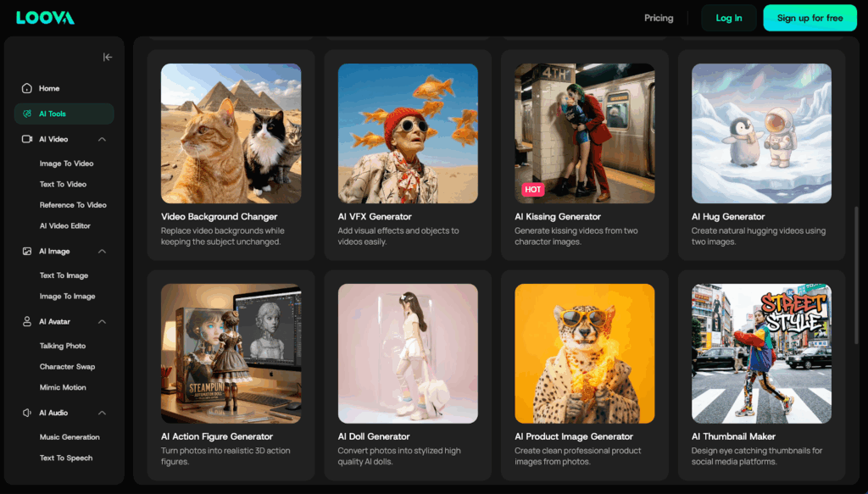
Task: Click the AI Video camera icon
Action: [x=27, y=139]
